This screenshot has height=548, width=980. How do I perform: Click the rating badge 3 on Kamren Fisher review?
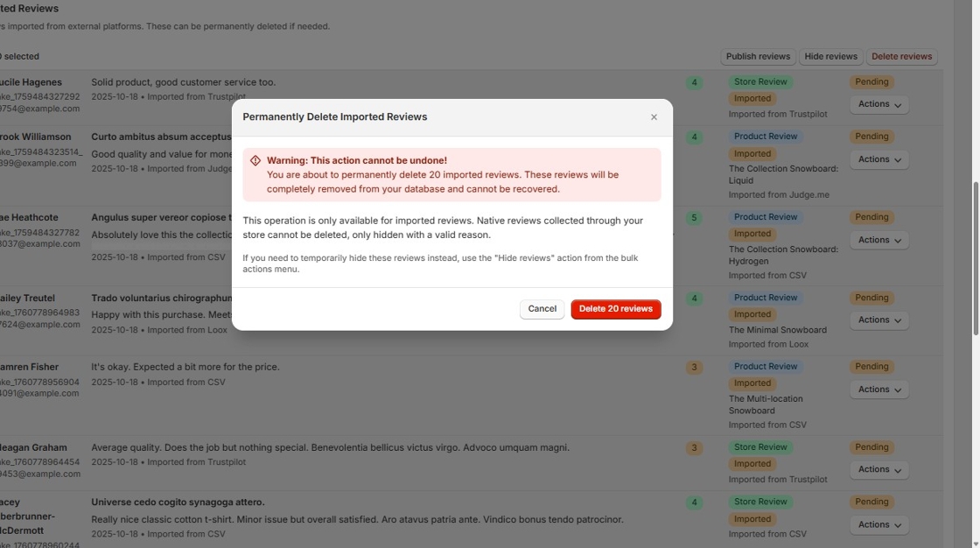point(694,366)
